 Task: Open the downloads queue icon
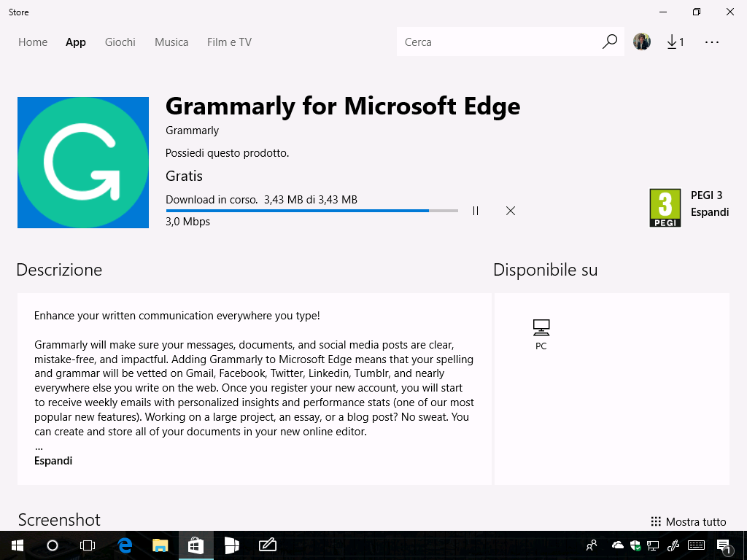(675, 42)
